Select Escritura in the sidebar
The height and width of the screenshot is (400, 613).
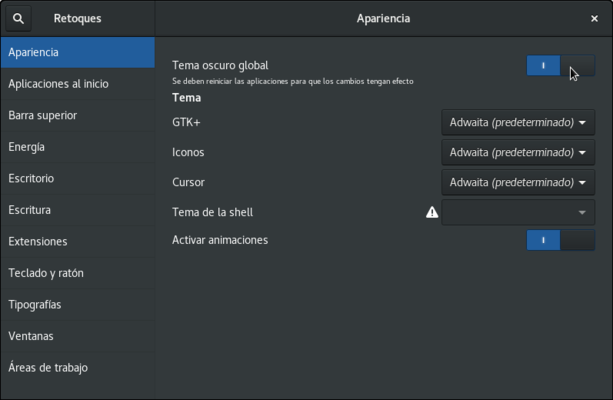77,210
